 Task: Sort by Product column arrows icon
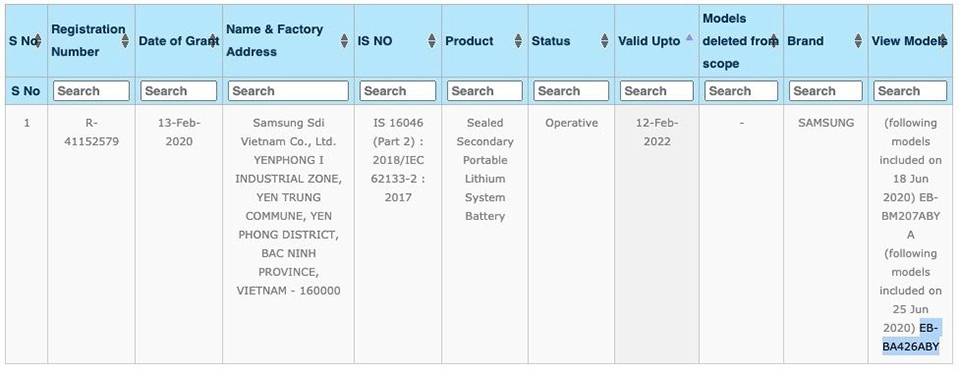coord(519,41)
